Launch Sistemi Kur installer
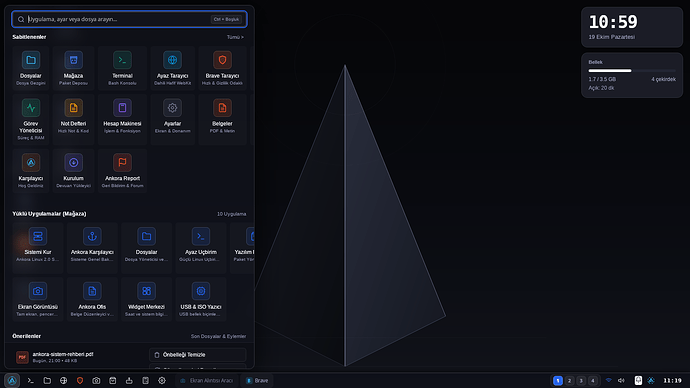 tap(38, 248)
